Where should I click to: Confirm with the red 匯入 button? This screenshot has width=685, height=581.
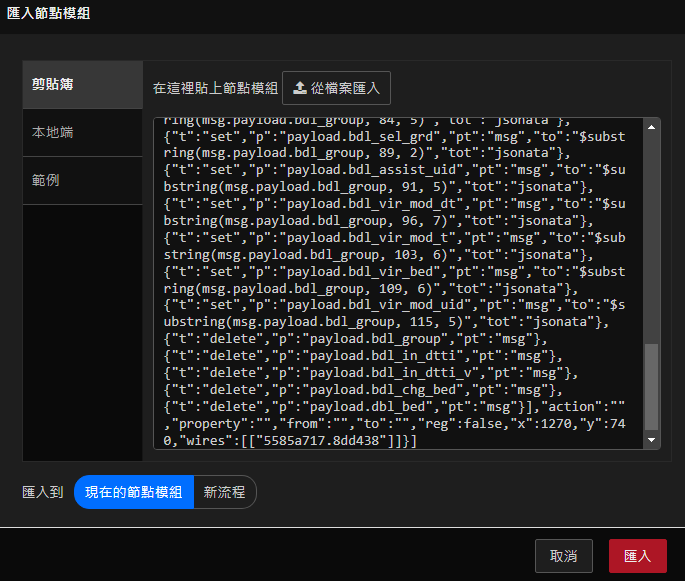(637, 555)
